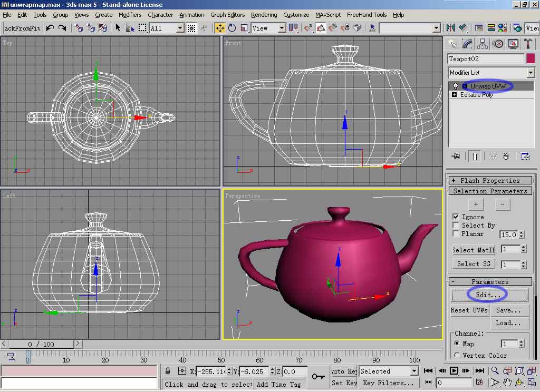Select the Rotate tool in the toolbar
540x392 pixels.
point(232,28)
